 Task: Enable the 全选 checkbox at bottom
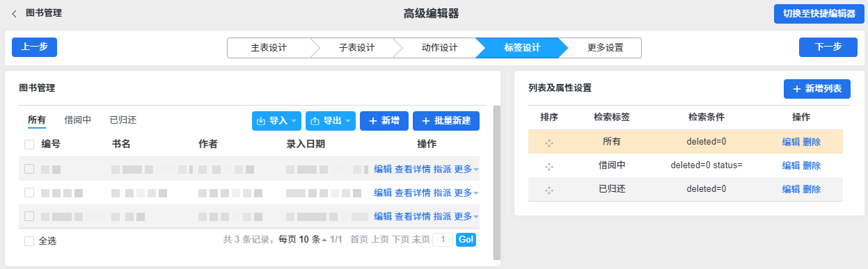(x=29, y=241)
